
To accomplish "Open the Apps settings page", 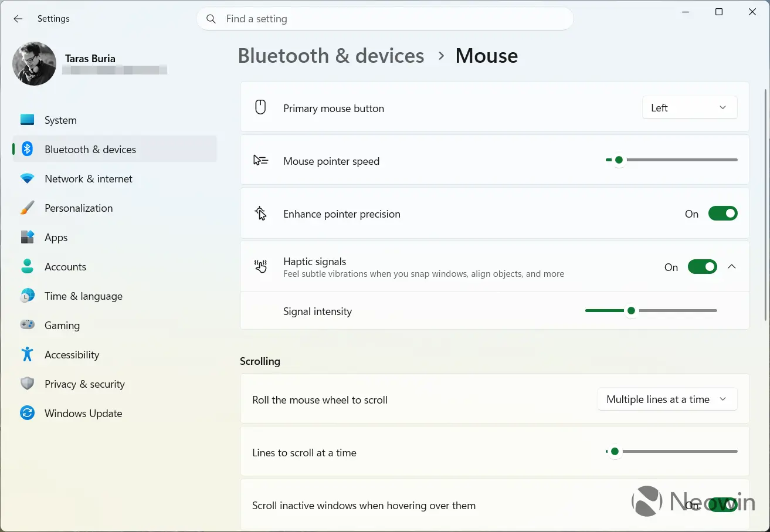I will 56,237.
